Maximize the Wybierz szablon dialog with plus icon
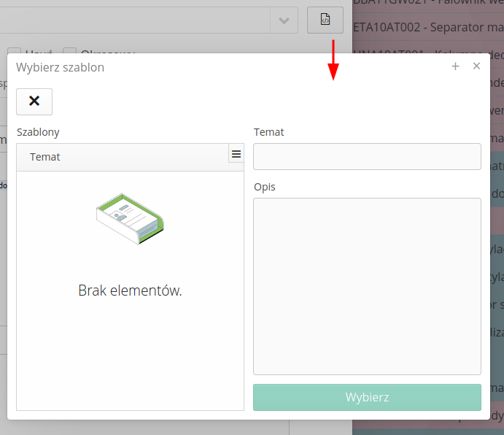The height and width of the screenshot is (435, 504). (x=455, y=66)
